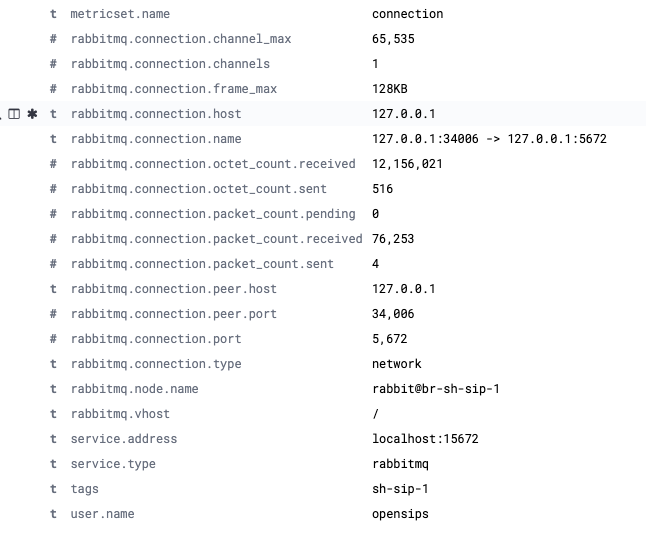Viewport: 646px width, 540px height.
Task: Click the type icon beside rabbitmq.connection.frame_max
Action: tap(53, 89)
